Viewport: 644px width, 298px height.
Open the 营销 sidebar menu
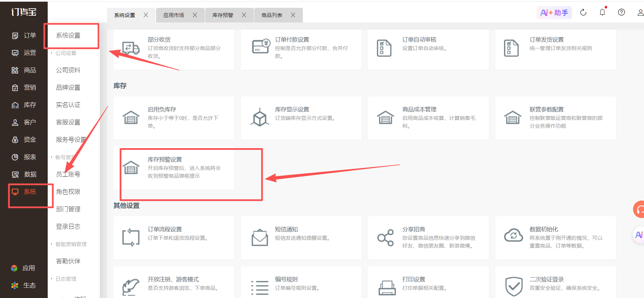24,88
